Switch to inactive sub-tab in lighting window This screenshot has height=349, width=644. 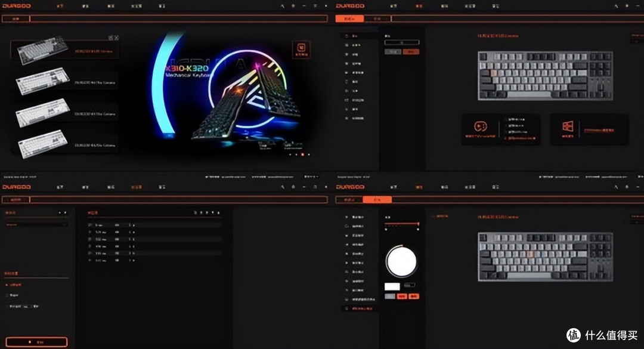pos(349,199)
